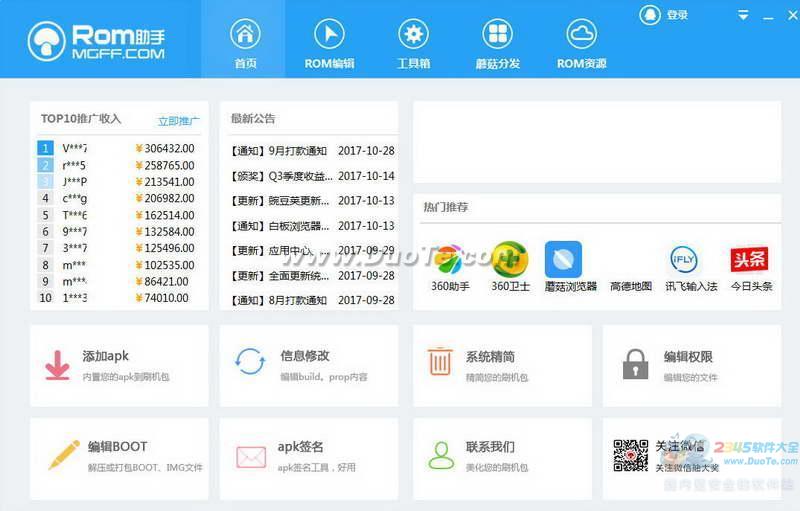
Task: Go to the 蘑菇分发 tab
Action: pyautogui.click(x=497, y=44)
